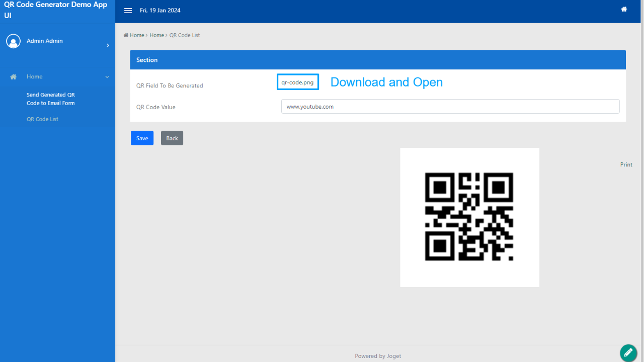Click the green pencil edit button
The height and width of the screenshot is (362, 644).
point(628,353)
